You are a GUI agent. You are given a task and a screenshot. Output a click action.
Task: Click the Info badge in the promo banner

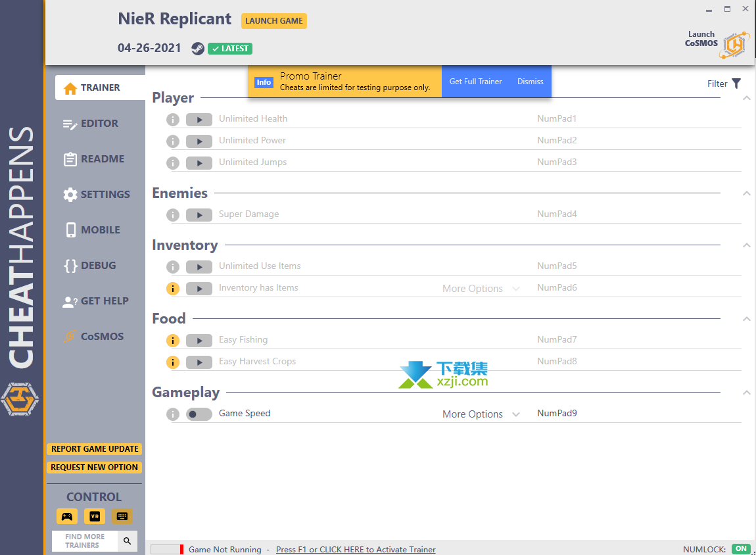(264, 82)
